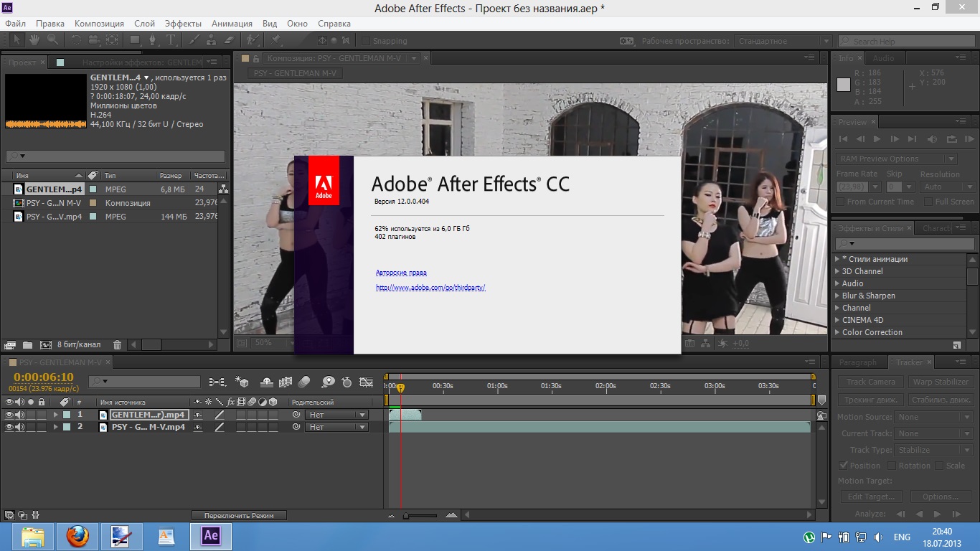Select the Rotation tool
This screenshot has width=980, height=551.
(77, 40)
